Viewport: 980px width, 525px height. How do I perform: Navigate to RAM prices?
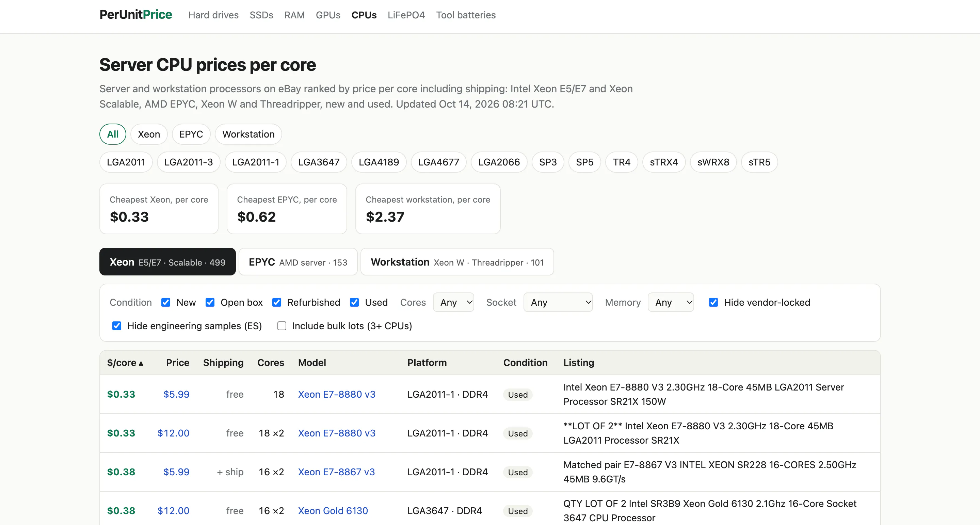[294, 15]
